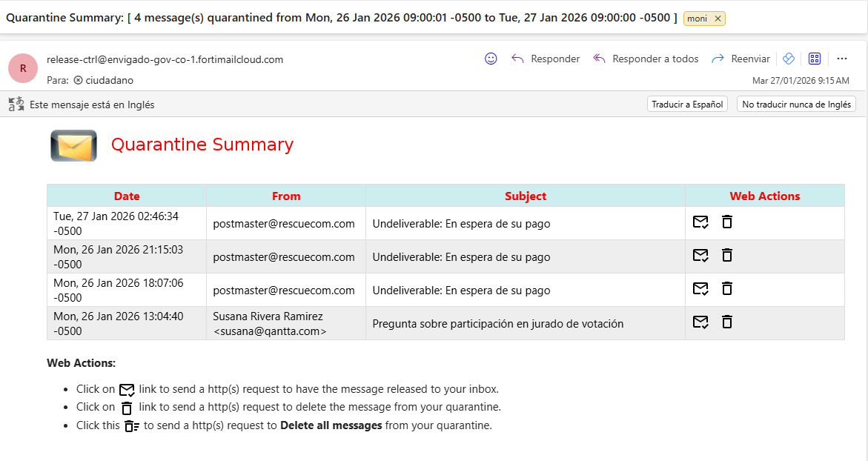Release the 21:15:03 postmaster message
The width and height of the screenshot is (868, 461).
(700, 255)
